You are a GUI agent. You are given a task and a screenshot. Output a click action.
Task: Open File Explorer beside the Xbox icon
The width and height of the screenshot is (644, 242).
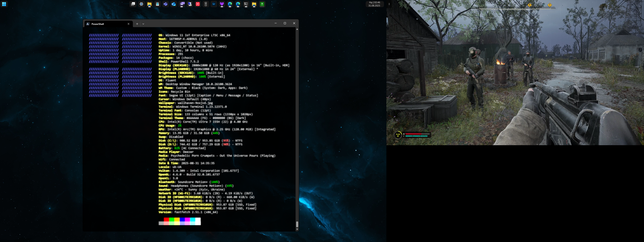(254, 4)
